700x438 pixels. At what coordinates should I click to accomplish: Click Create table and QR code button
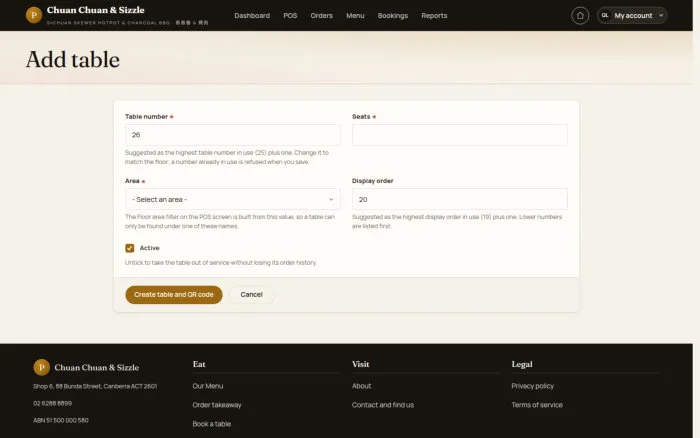pos(174,295)
